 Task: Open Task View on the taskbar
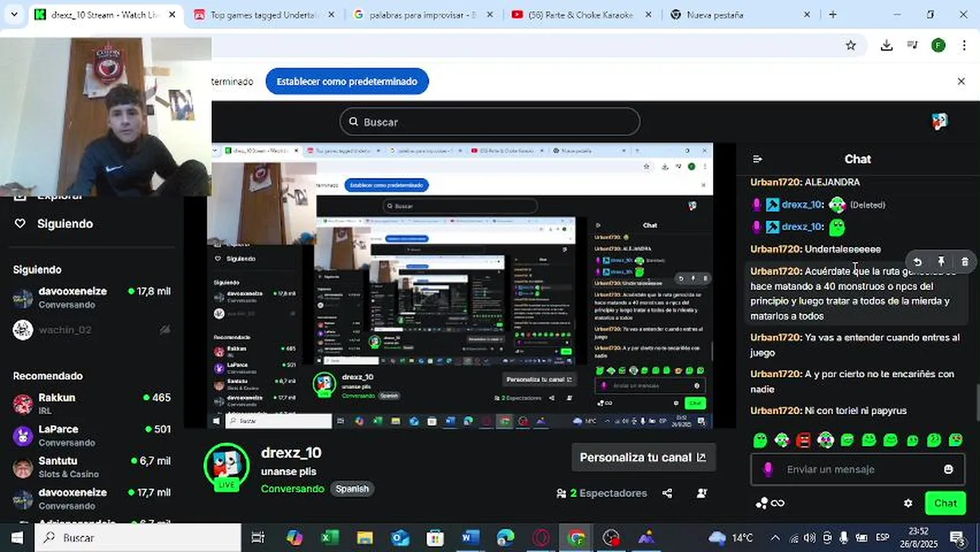coord(258,537)
